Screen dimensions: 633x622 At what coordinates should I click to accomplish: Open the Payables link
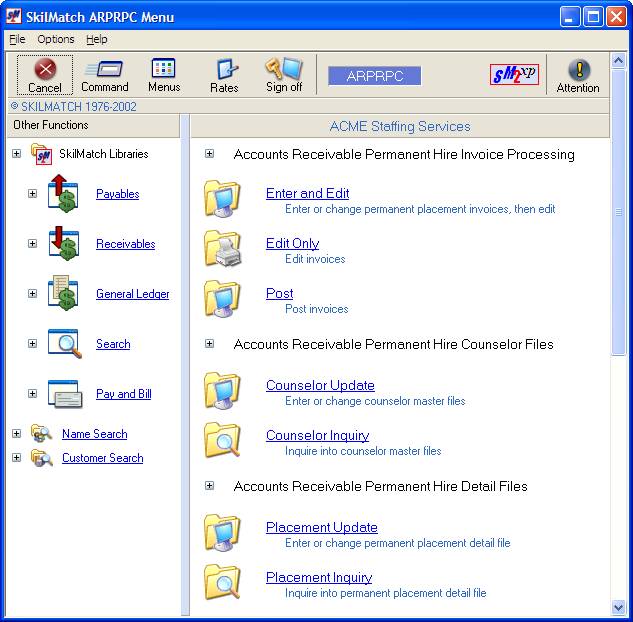(117, 194)
